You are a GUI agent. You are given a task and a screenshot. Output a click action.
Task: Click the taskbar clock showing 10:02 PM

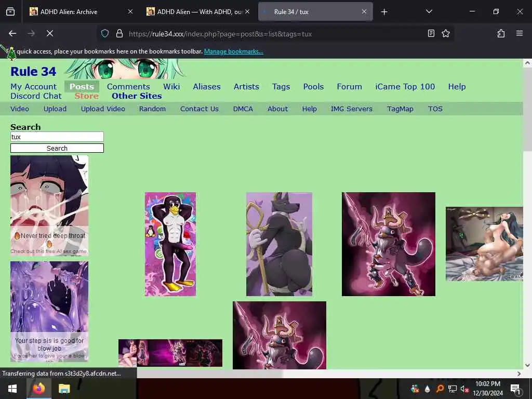click(x=487, y=389)
